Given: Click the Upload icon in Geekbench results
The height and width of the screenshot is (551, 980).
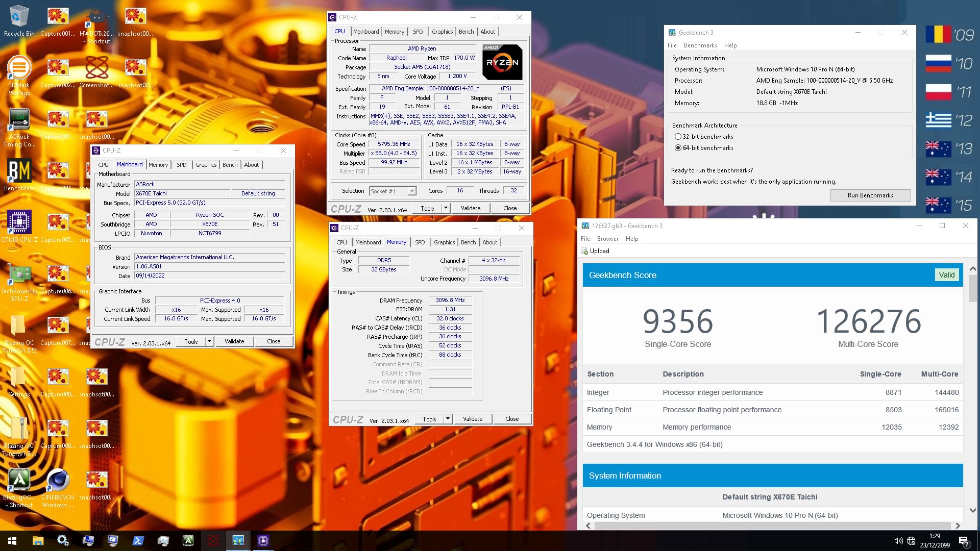Looking at the screenshot, I should [x=585, y=251].
